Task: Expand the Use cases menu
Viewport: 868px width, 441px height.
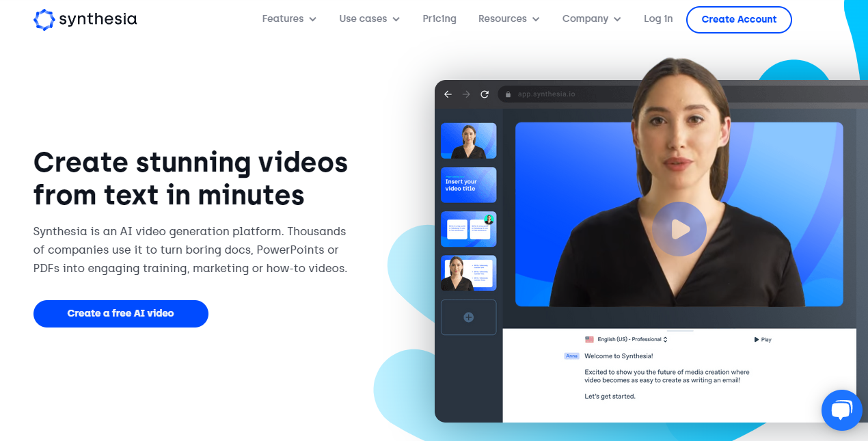Action: coord(370,18)
